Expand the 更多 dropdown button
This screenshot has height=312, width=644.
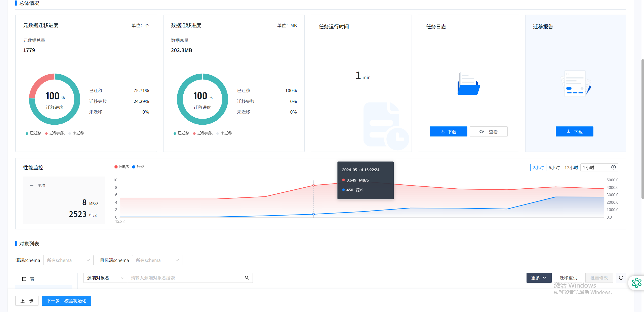(x=539, y=278)
